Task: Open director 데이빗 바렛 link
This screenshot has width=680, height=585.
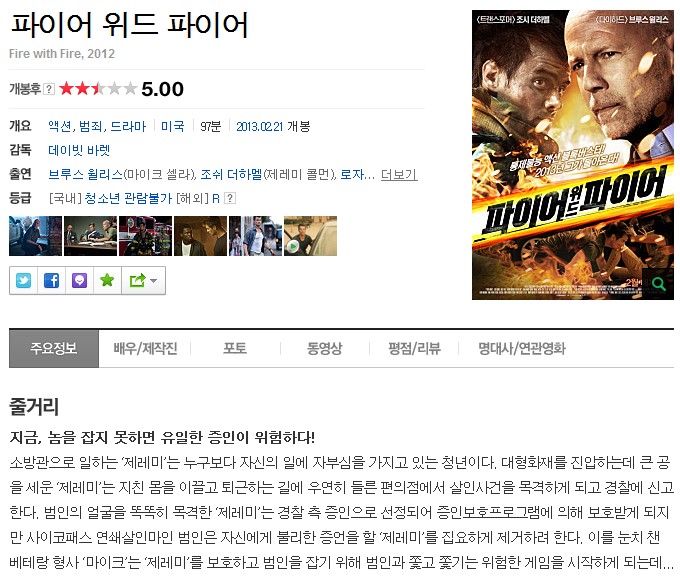Action: (x=79, y=150)
